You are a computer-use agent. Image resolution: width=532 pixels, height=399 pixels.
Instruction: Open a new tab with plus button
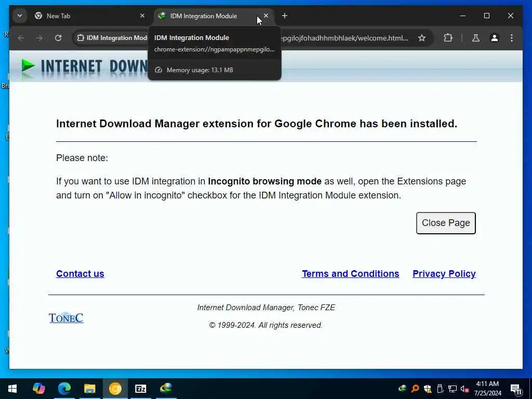click(x=285, y=16)
